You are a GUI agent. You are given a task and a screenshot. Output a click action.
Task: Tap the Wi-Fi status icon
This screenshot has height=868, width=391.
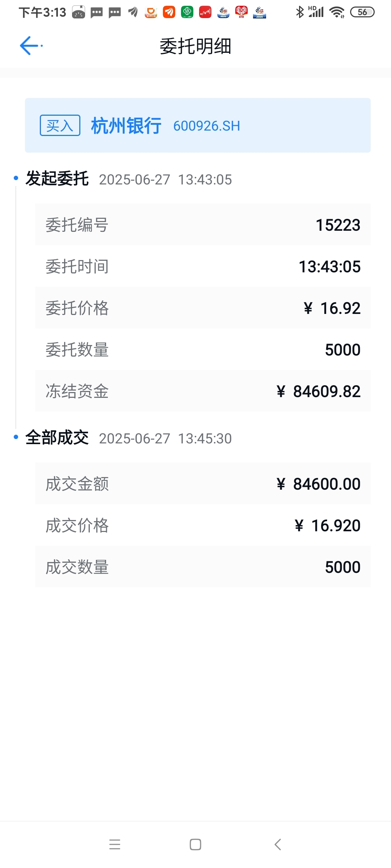[337, 12]
